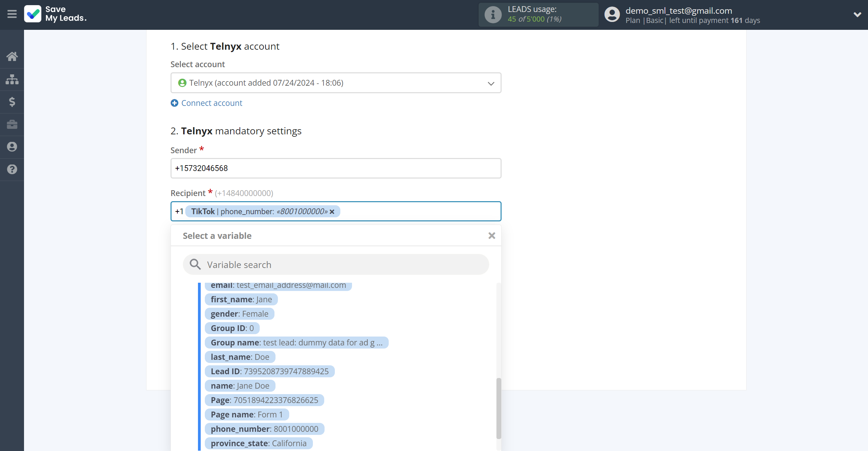The image size is (868, 451).
Task: Select variable phone_number: 8001000000
Action: point(265,429)
